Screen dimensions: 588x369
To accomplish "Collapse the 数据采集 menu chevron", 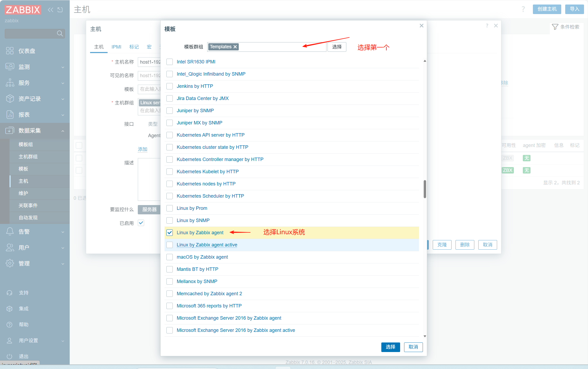I will point(63,131).
